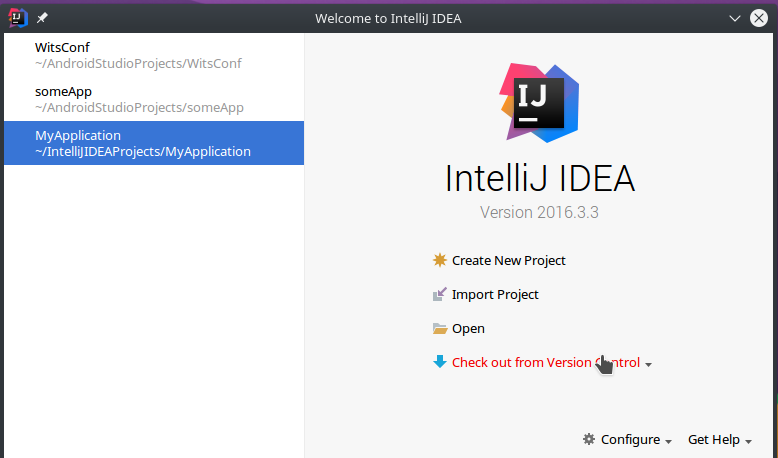Click the ~/AndroidStudioProjects/someApp path text
Viewport: 778px width, 458px height.
point(139,108)
